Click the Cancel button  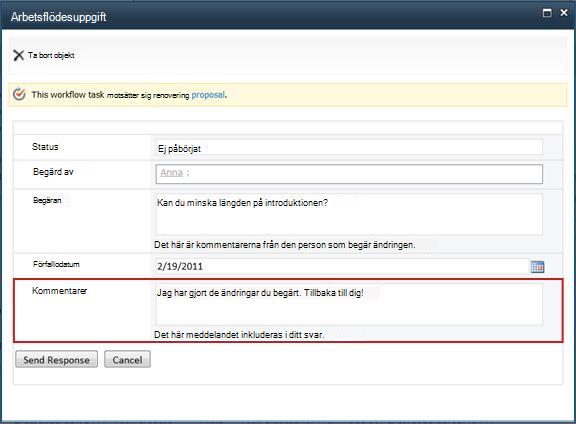click(127, 359)
